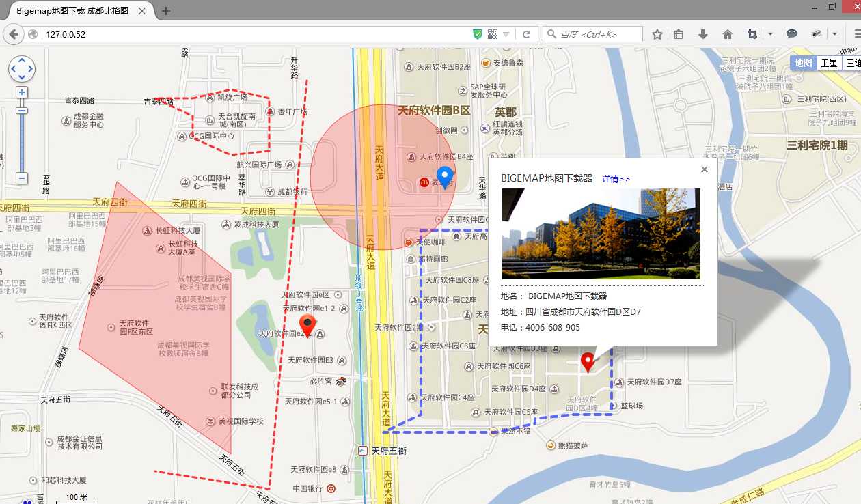Bookmark this page with star icon
The height and width of the screenshot is (504, 861).
[x=657, y=34]
